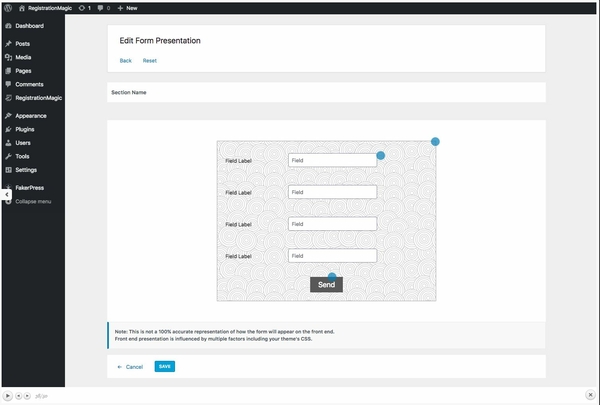Click the blue handle on form corner
Screen dimensions: 600x405
[x=435, y=142]
